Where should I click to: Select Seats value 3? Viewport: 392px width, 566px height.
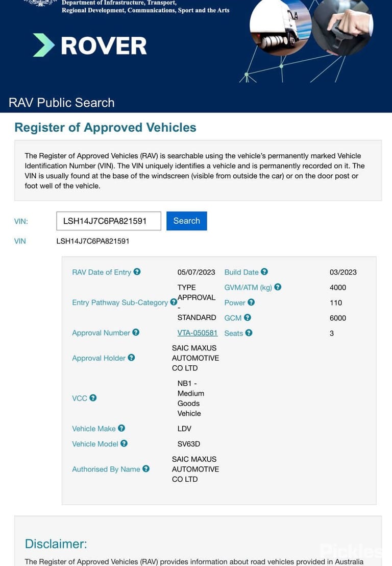[x=331, y=333]
